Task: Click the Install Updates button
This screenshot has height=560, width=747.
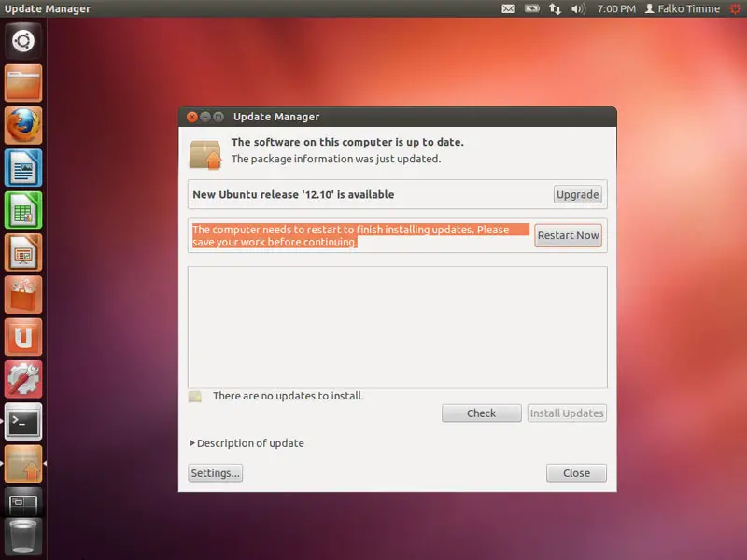Action: click(567, 413)
